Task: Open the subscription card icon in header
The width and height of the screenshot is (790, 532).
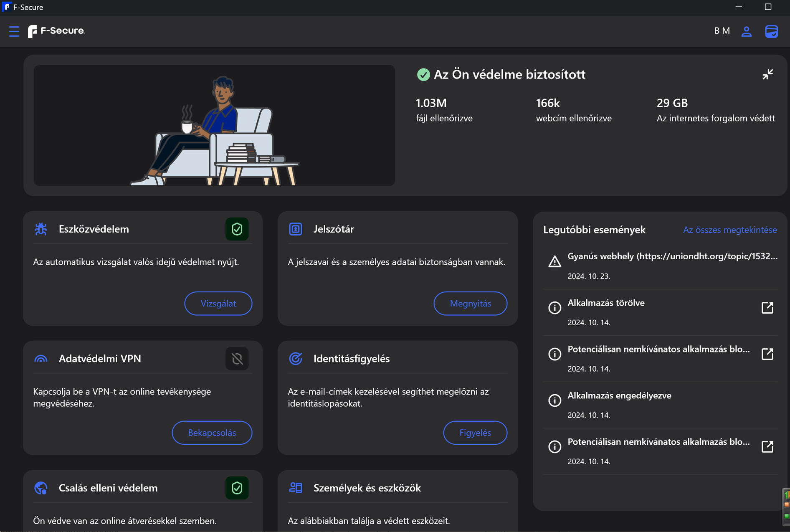Action: (771, 31)
